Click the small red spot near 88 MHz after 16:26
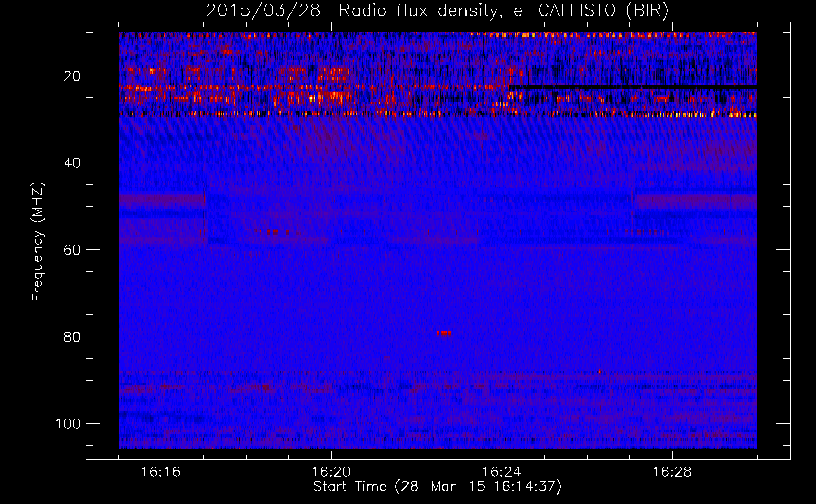Viewport: 816px width, 504px height. click(599, 372)
